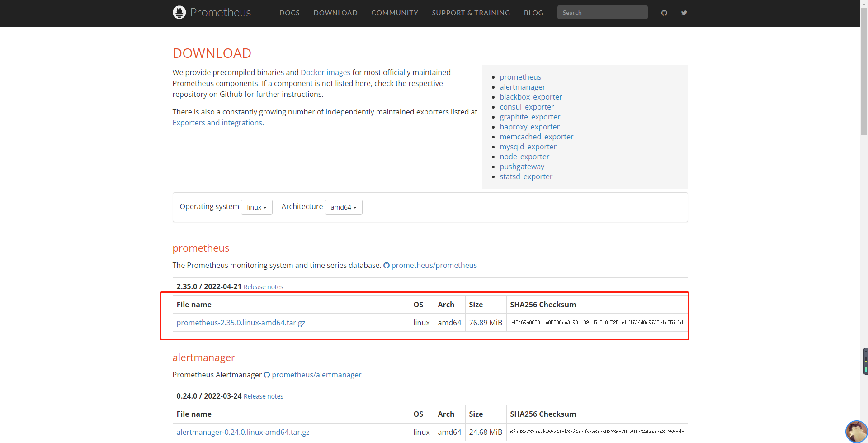Open the Exporters and integrations link

[x=217, y=123]
